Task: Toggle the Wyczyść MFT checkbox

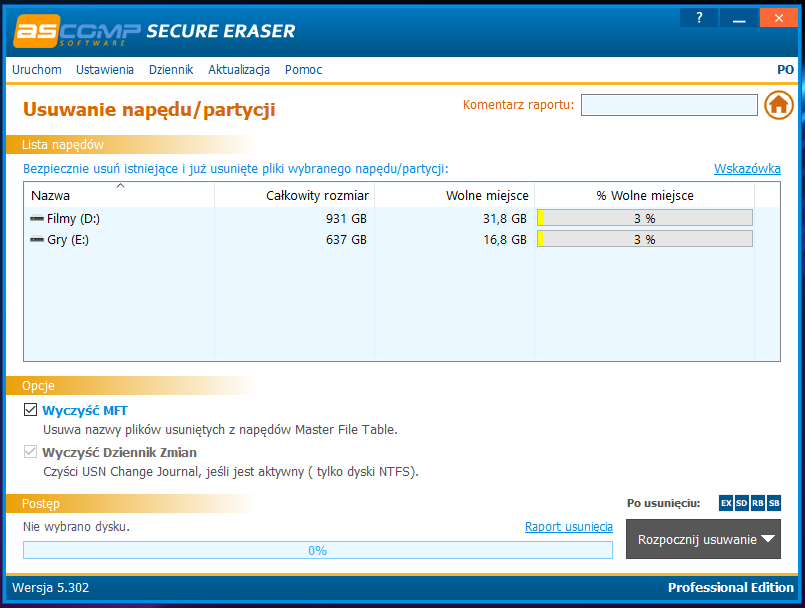Action: click(30, 410)
